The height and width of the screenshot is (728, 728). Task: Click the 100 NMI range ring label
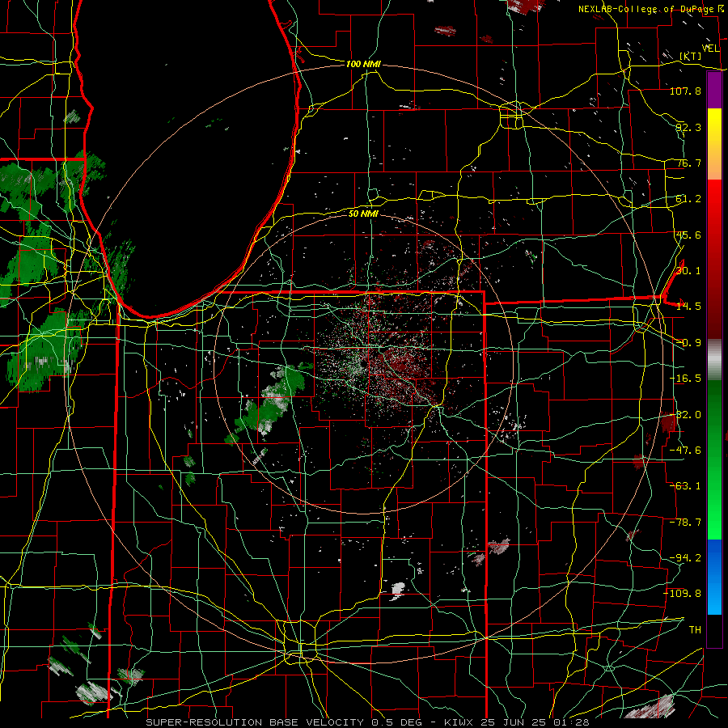[x=363, y=64]
